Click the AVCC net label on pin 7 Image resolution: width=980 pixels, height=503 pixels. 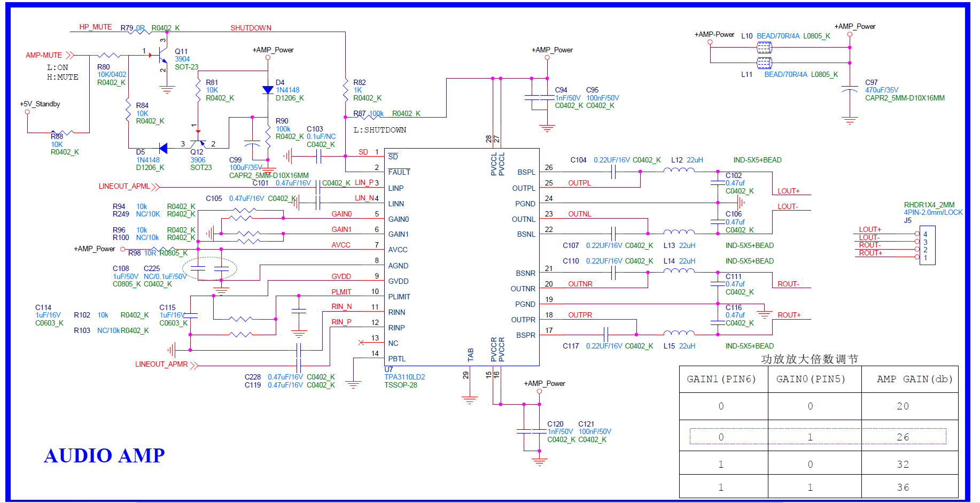(341, 245)
